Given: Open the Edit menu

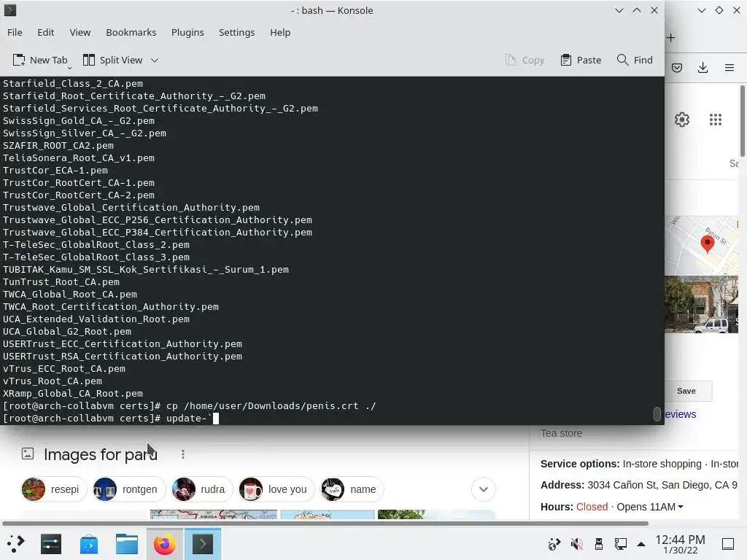Looking at the screenshot, I should (46, 32).
